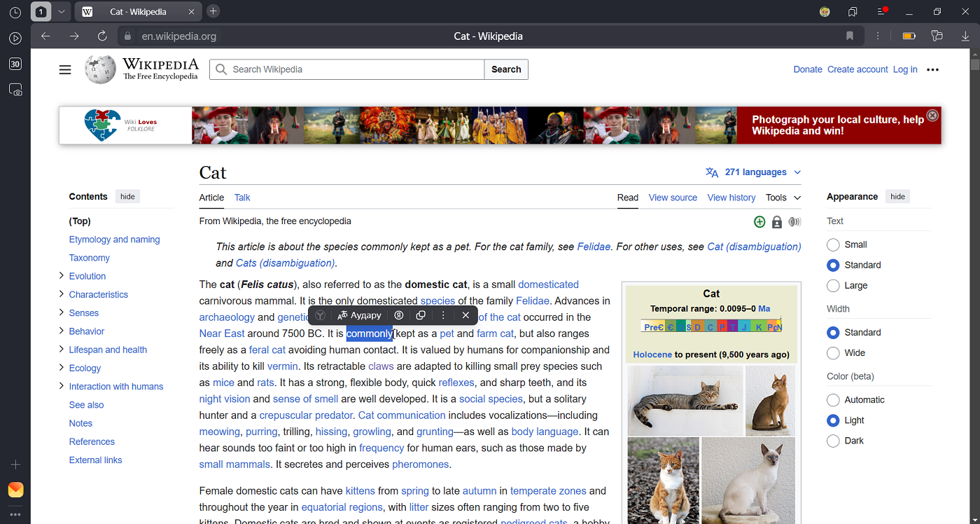Click the listen audio icon near article top

[794, 222]
